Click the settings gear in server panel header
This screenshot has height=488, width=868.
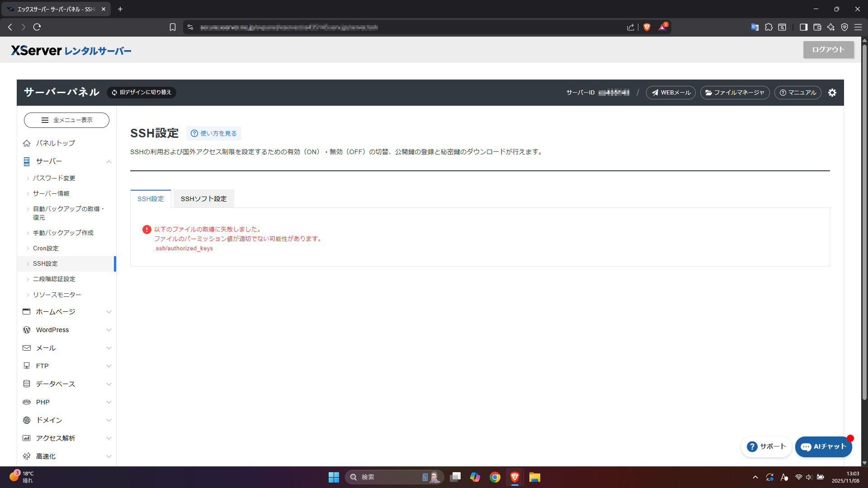pos(832,93)
